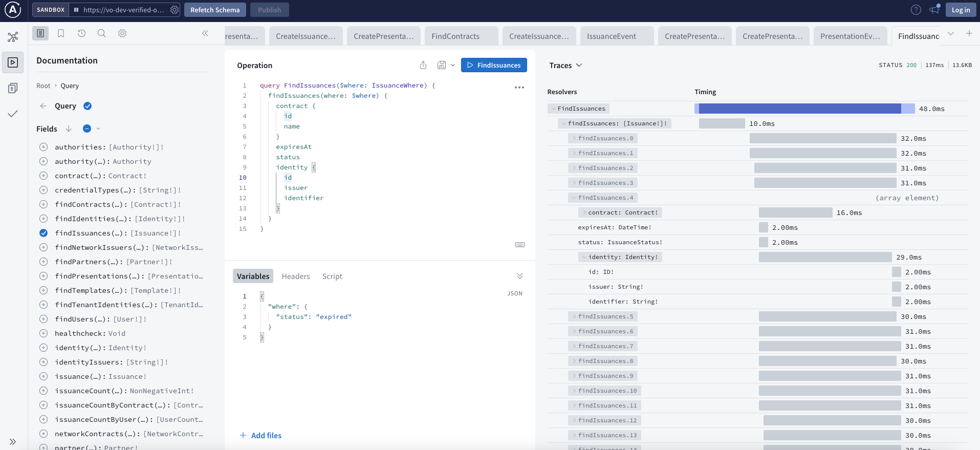
Task: Open the schema graph icon in left sidebar
Action: click(13, 37)
